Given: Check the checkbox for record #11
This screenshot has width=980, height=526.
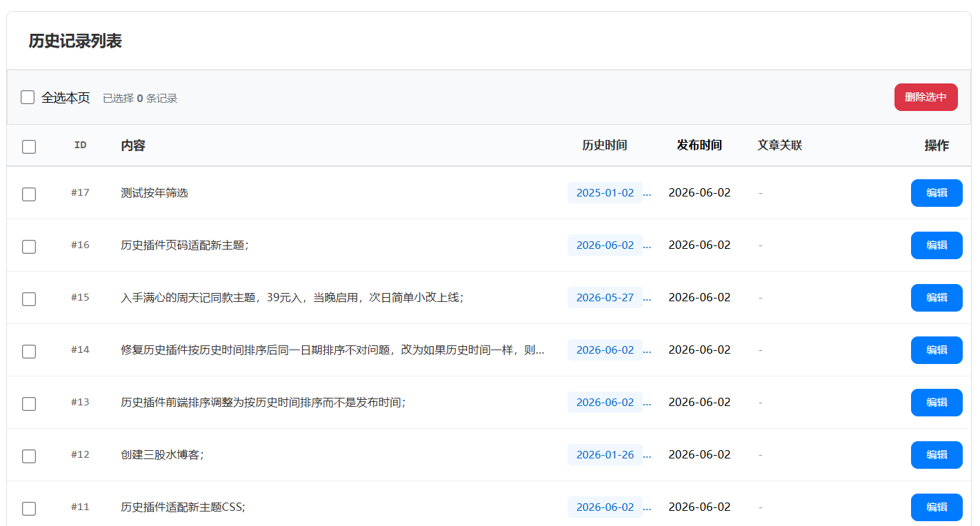Looking at the screenshot, I should coord(29,509).
